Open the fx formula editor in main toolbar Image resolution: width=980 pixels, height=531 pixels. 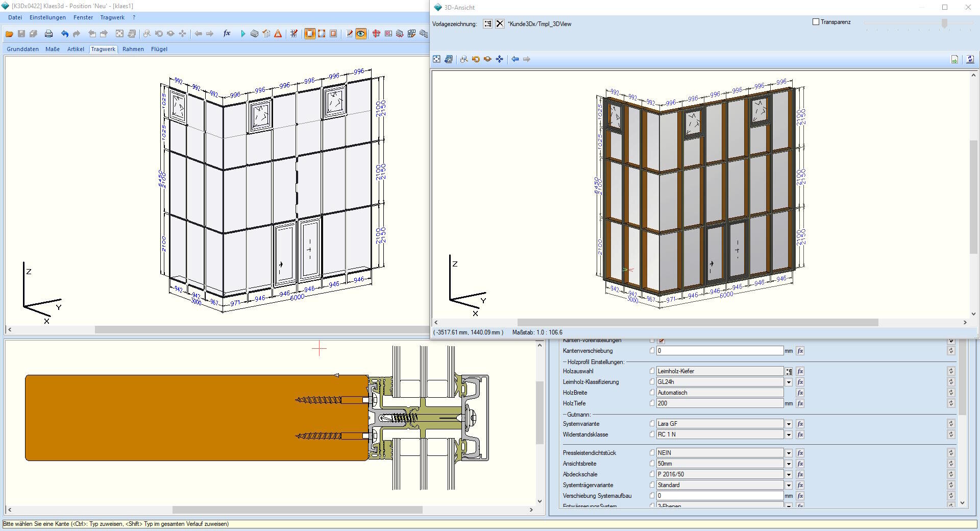(x=227, y=34)
